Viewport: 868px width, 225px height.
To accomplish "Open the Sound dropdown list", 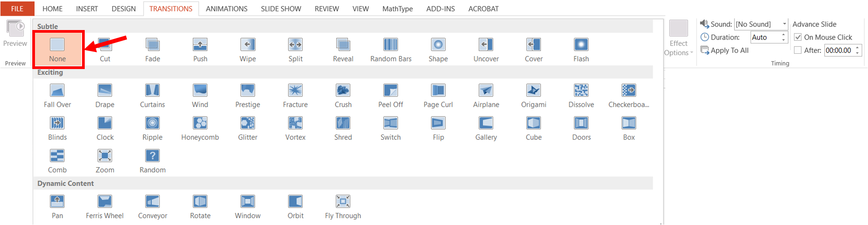I will click(x=784, y=24).
